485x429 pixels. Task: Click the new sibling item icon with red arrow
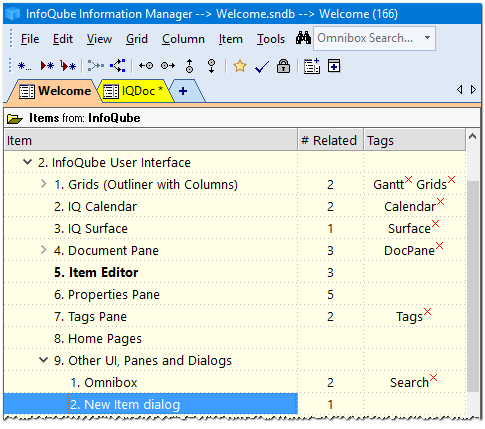point(47,66)
